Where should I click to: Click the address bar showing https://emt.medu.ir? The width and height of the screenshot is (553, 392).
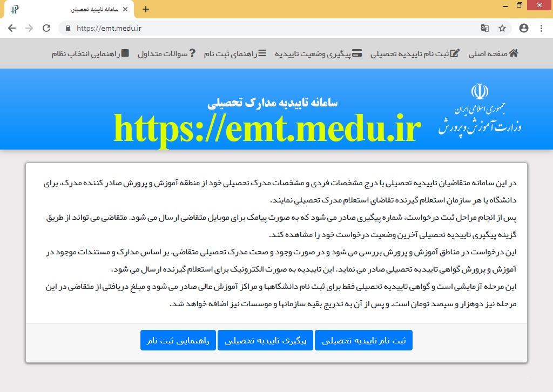[270, 28]
